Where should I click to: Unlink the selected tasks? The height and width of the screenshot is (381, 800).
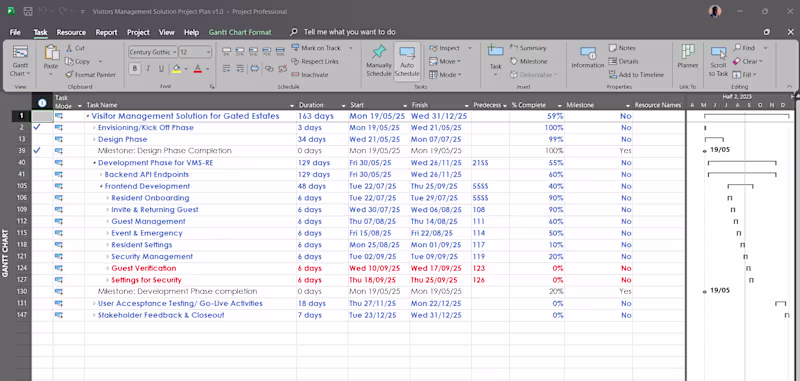pyautogui.click(x=282, y=68)
